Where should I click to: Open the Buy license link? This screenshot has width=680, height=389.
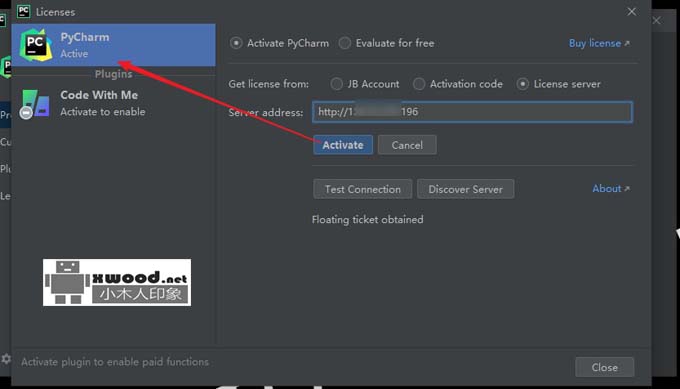[x=599, y=43]
